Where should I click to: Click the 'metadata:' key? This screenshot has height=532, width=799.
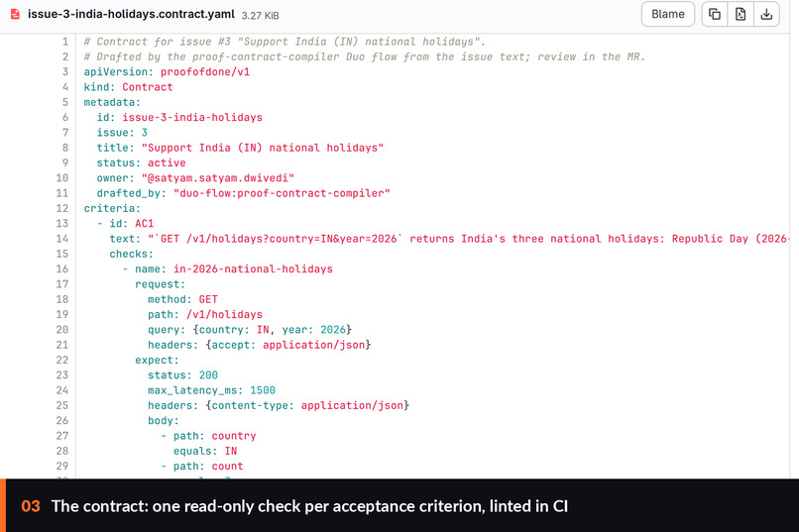[x=112, y=102]
